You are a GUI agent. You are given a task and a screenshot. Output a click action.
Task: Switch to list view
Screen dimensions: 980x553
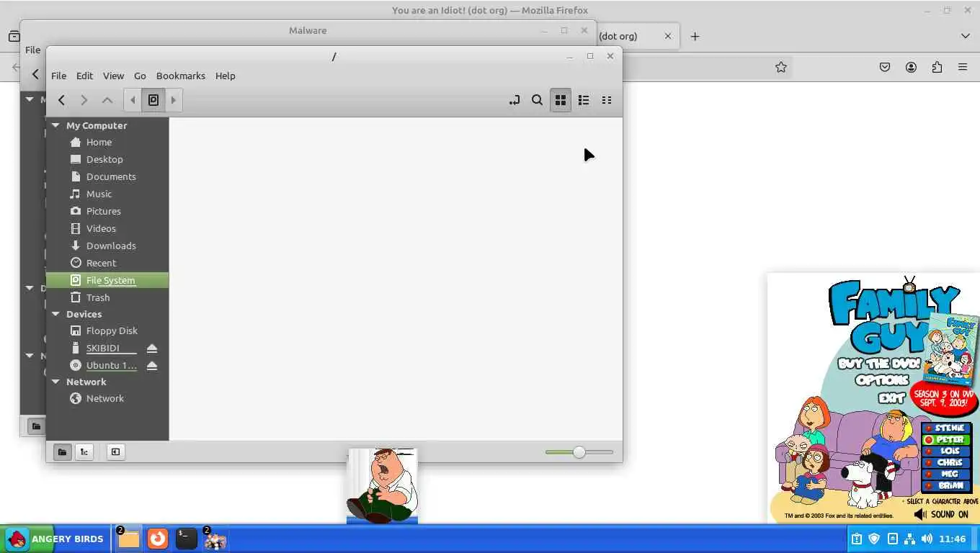point(584,100)
